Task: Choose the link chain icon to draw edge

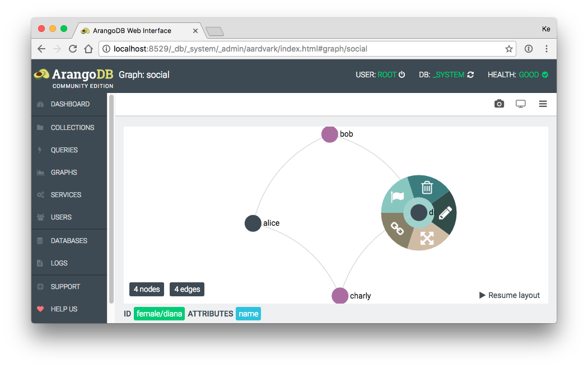Action: click(397, 229)
